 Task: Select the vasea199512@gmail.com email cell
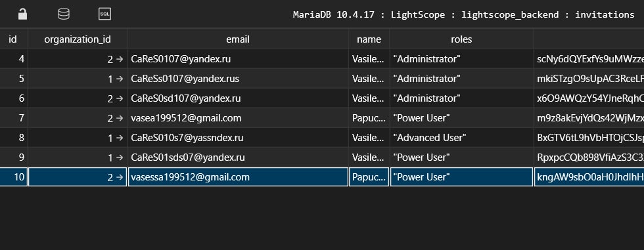pos(238,118)
